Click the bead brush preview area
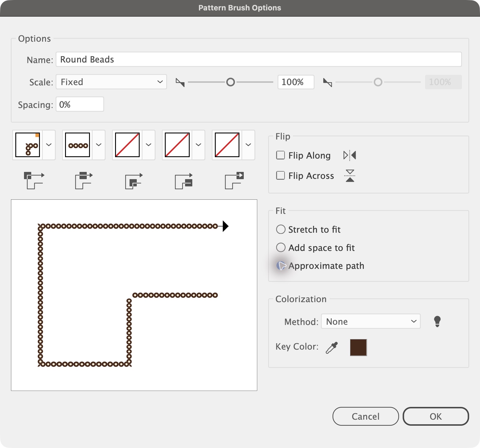 click(x=134, y=295)
